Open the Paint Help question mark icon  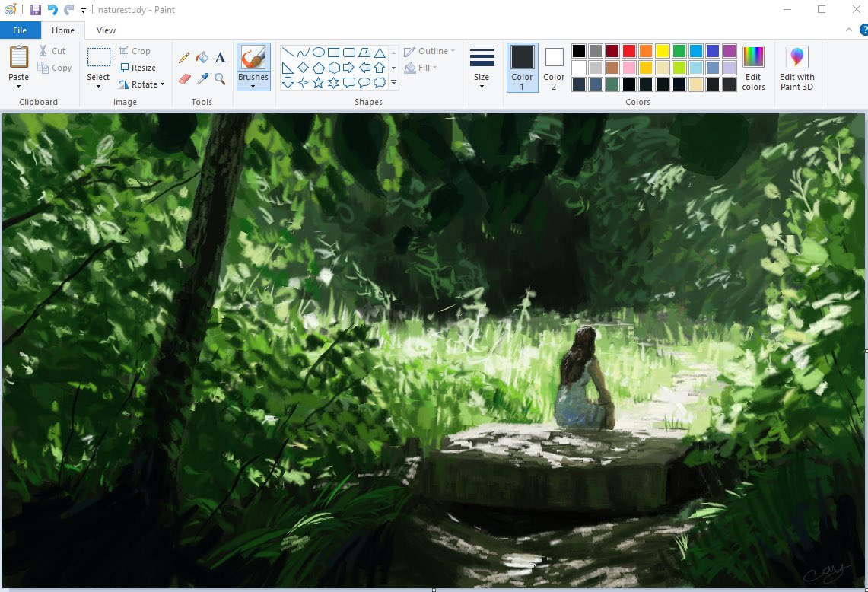click(x=863, y=30)
